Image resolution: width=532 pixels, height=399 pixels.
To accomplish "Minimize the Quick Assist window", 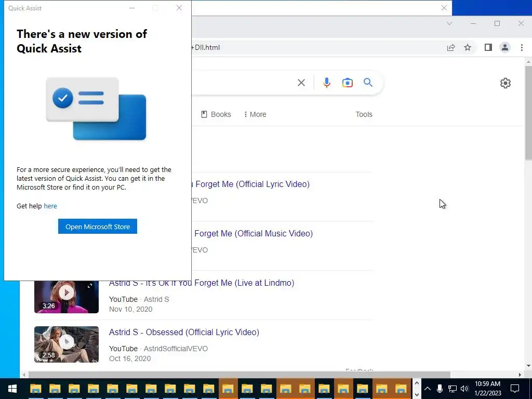I will point(132,8).
